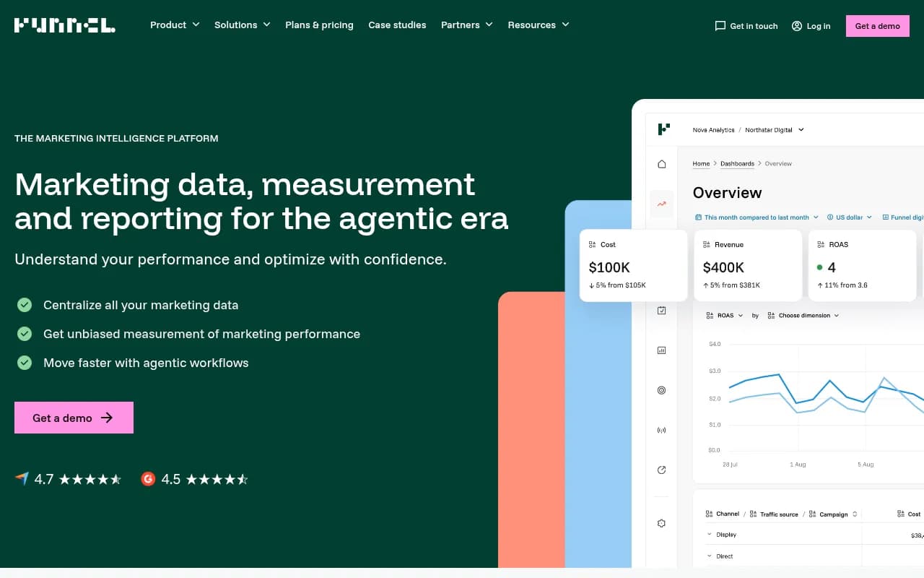The width and height of the screenshot is (924, 578).
Task: Click the Overview heading
Action: [x=727, y=193]
